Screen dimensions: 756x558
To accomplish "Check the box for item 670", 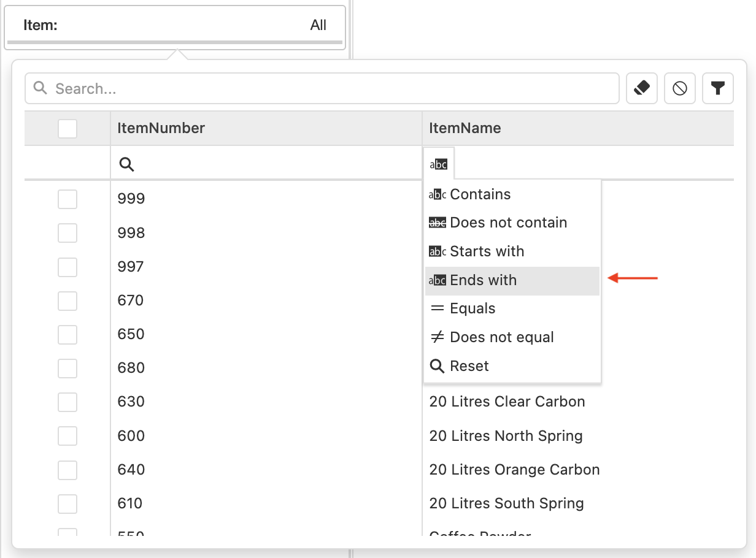I will (x=67, y=301).
